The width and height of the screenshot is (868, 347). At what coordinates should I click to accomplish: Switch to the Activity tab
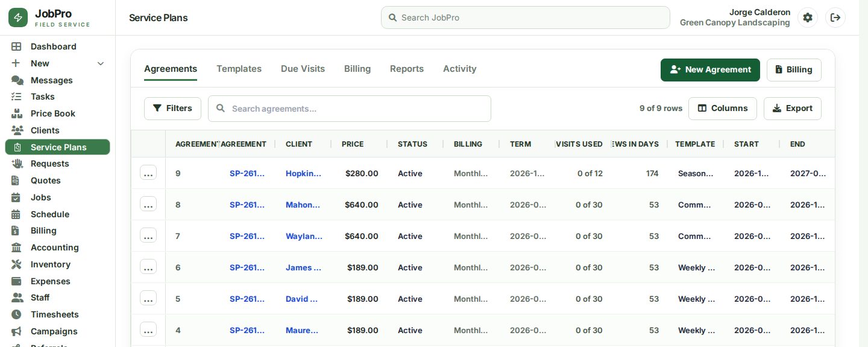[460, 69]
